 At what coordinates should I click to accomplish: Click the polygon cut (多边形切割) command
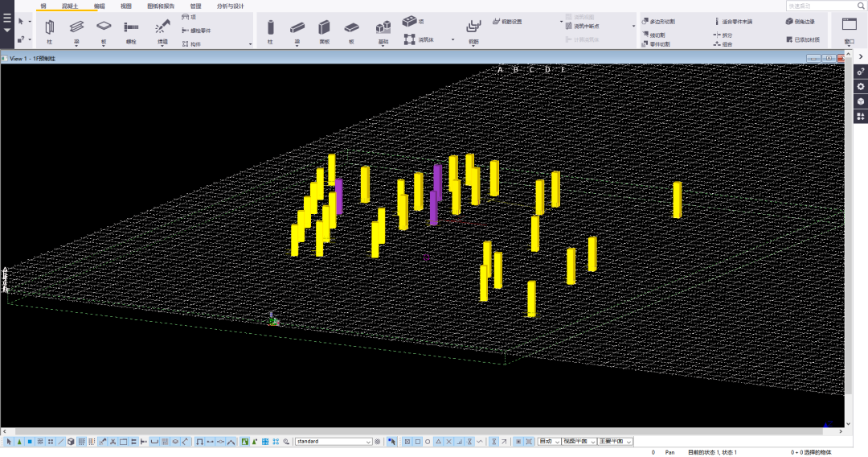(x=662, y=22)
